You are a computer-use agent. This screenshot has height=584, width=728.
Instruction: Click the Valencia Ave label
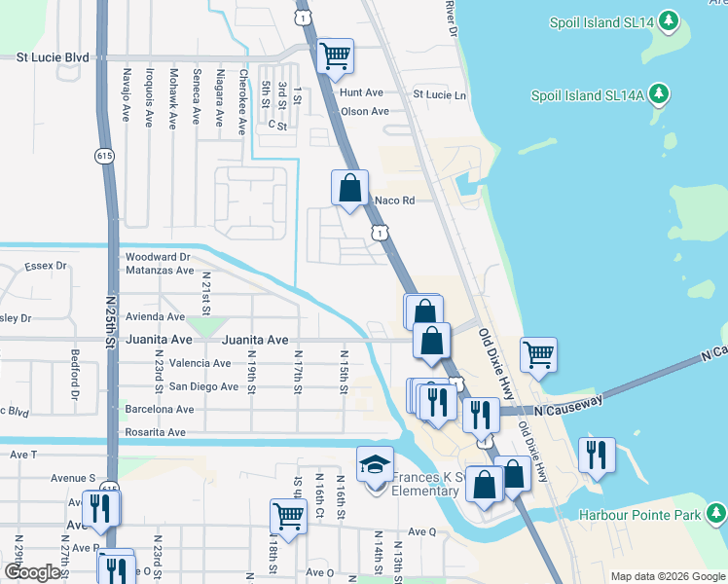click(200, 363)
